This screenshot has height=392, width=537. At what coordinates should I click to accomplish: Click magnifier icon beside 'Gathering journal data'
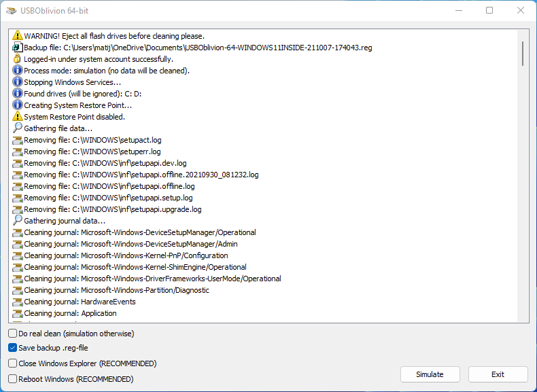point(18,221)
